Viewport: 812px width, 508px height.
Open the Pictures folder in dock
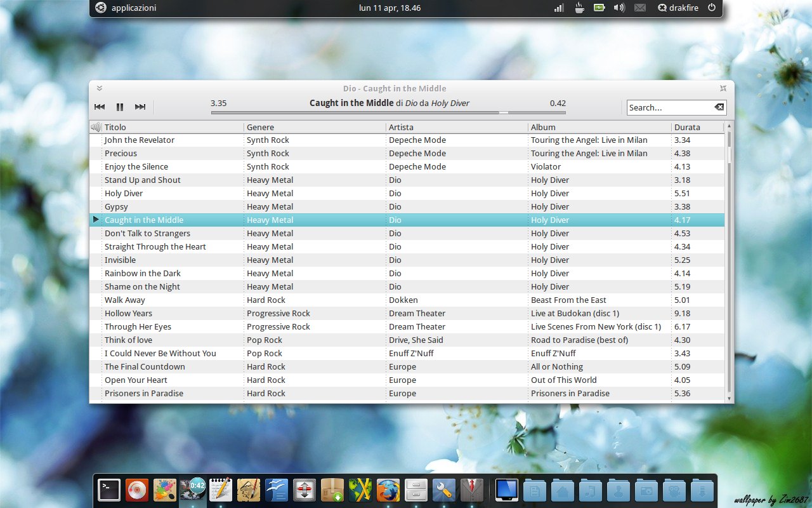(x=646, y=490)
